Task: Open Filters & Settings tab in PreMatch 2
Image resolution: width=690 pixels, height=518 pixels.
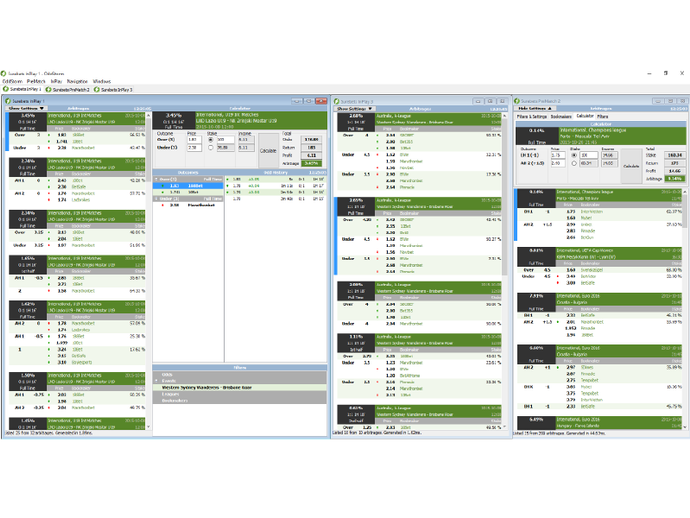Action: (532, 116)
